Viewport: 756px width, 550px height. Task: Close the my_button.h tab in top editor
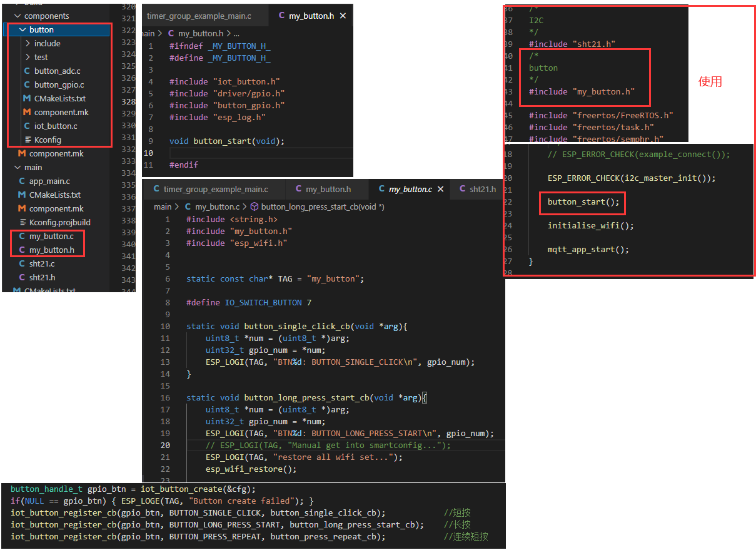[x=343, y=16]
